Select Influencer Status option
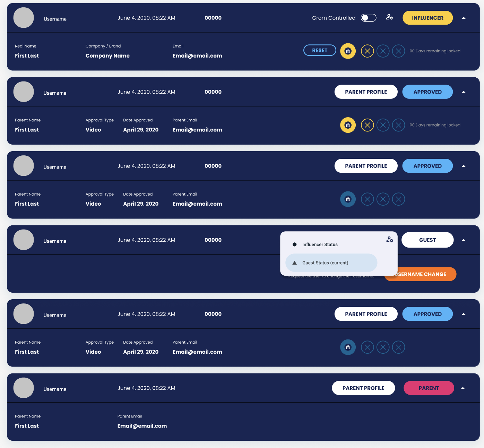Viewport: 484px width, 448px height. [320, 244]
